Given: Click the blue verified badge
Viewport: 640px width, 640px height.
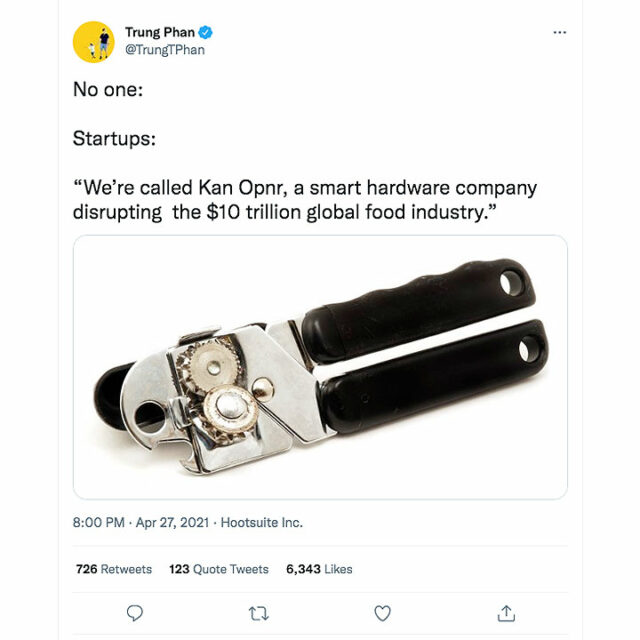Looking at the screenshot, I should tap(205, 32).
